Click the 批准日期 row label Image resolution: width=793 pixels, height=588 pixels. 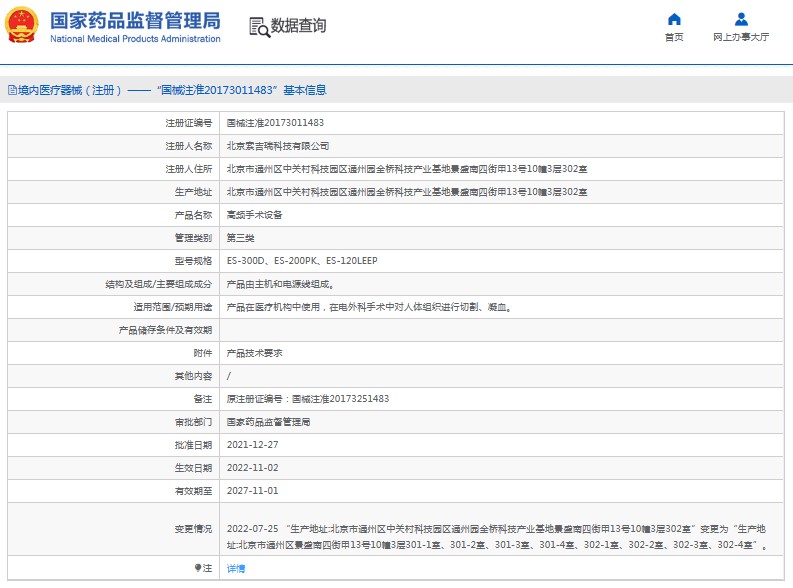[x=193, y=445]
